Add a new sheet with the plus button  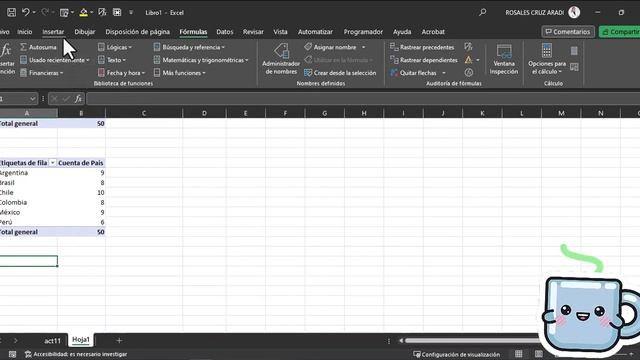tap(119, 340)
